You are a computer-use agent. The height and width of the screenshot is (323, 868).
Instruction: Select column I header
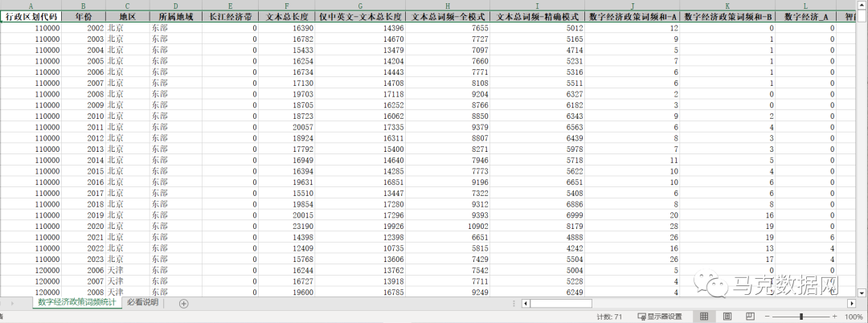tap(537, 5)
